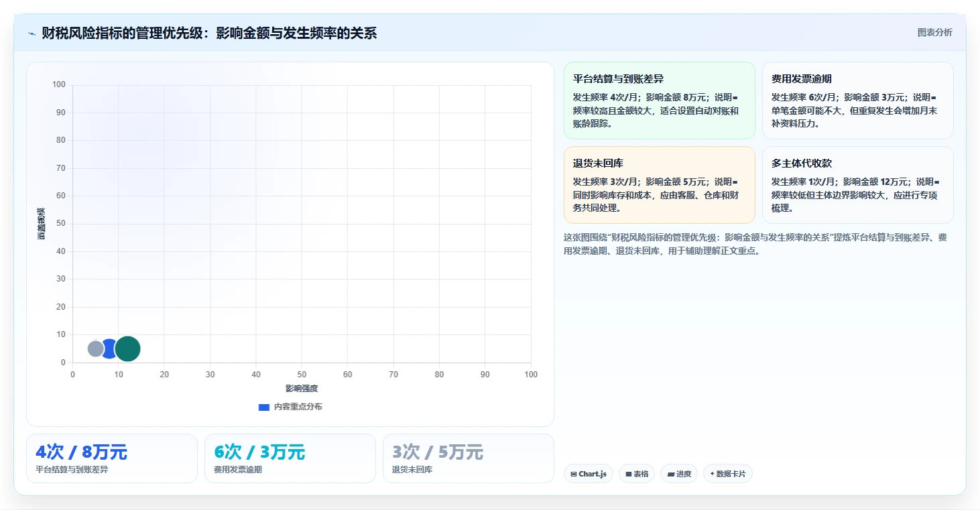Open the 费用发票逾期 info card

[x=857, y=101]
